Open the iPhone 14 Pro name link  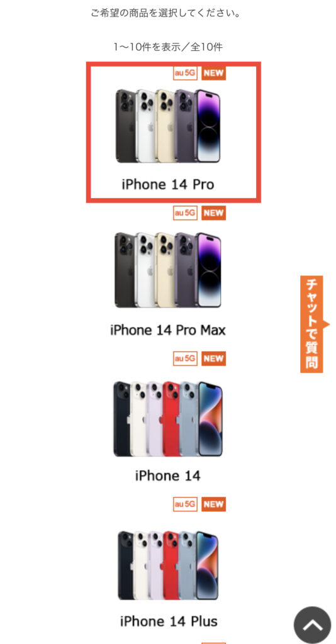(x=167, y=184)
